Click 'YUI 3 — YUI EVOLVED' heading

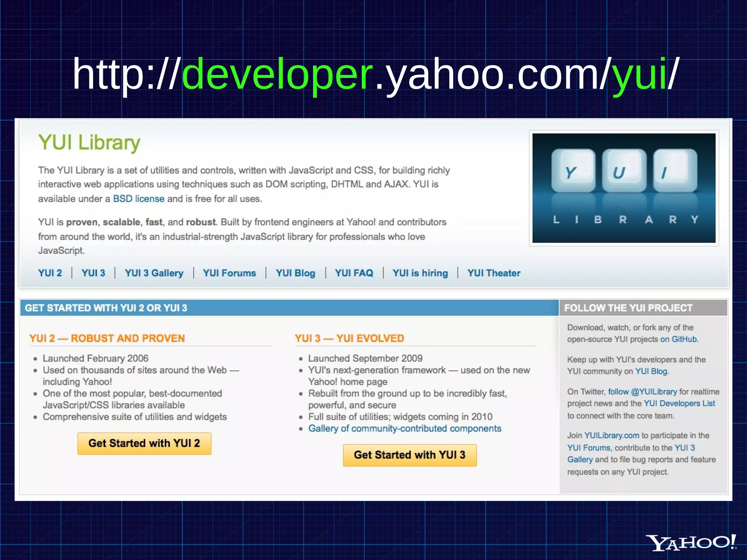(349, 338)
